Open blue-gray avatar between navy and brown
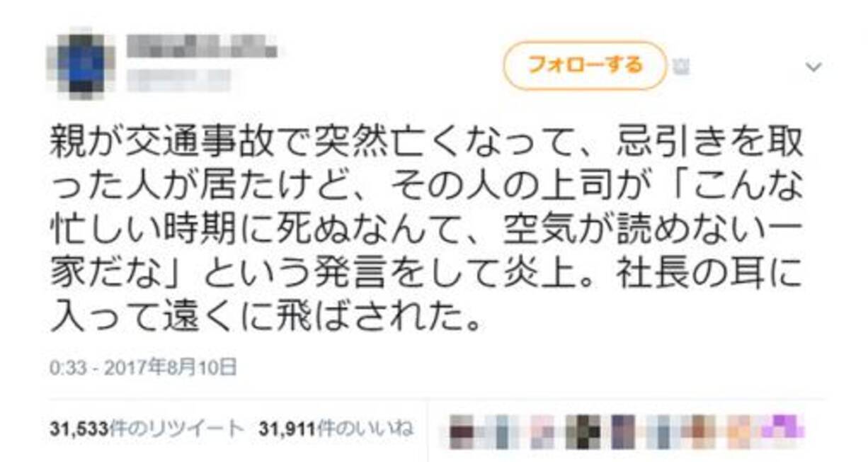The height and width of the screenshot is (462, 868). click(x=663, y=431)
